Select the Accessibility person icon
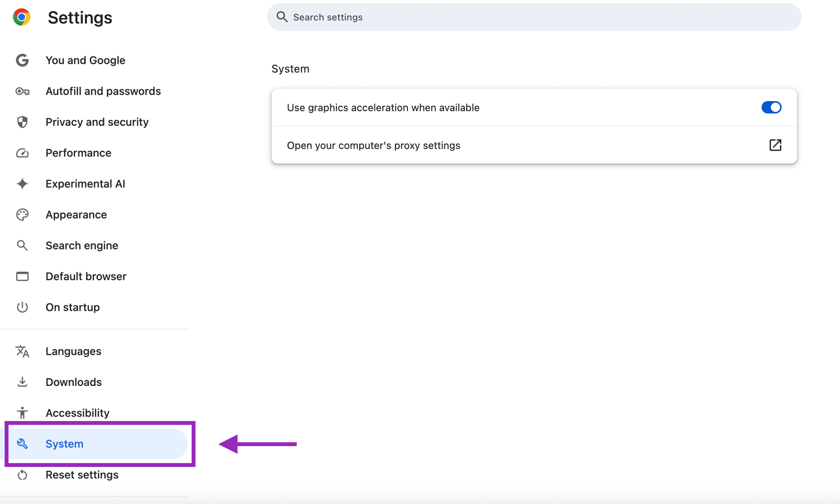Image resolution: width=840 pixels, height=504 pixels. coord(22,413)
